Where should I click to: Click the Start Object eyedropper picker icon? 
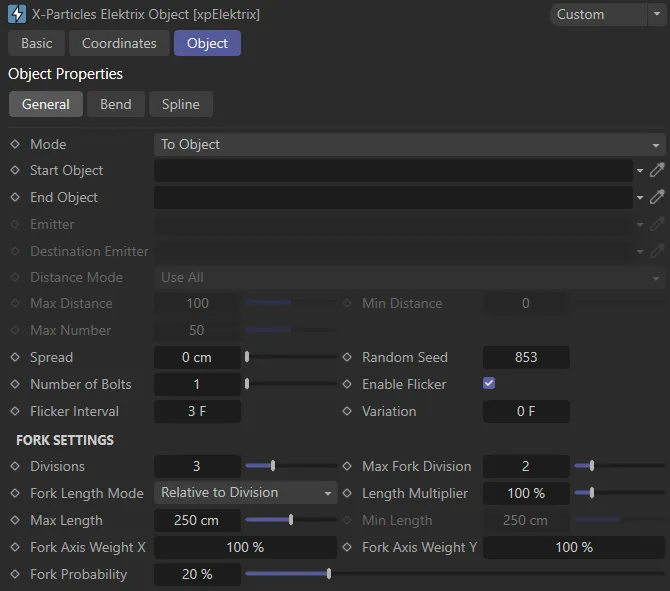pyautogui.click(x=657, y=171)
